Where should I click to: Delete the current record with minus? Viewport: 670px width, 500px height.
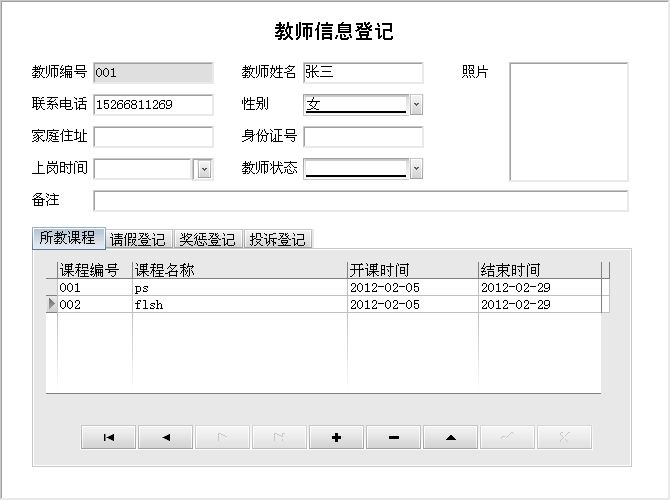point(393,437)
